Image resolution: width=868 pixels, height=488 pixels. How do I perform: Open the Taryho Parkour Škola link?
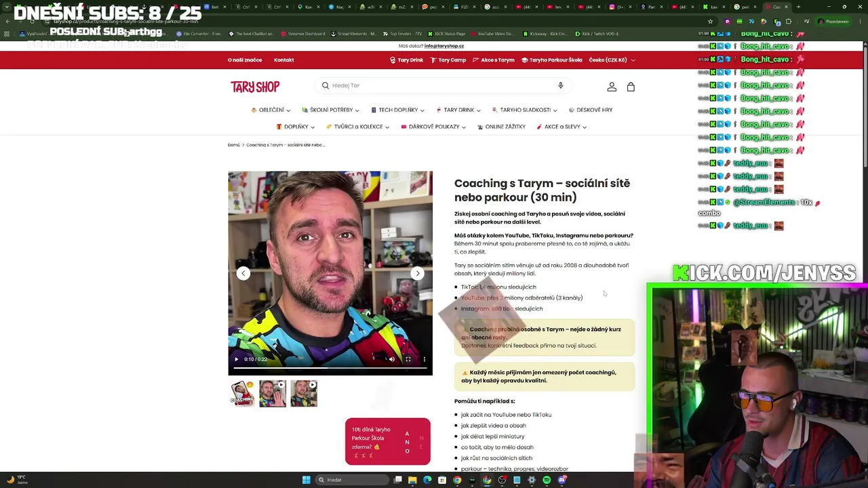pyautogui.click(x=552, y=60)
